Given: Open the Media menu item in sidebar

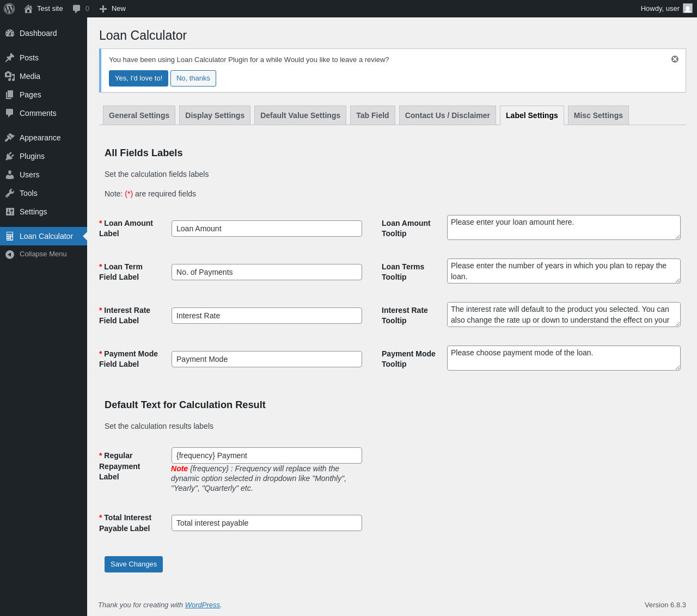Looking at the screenshot, I should tap(30, 76).
